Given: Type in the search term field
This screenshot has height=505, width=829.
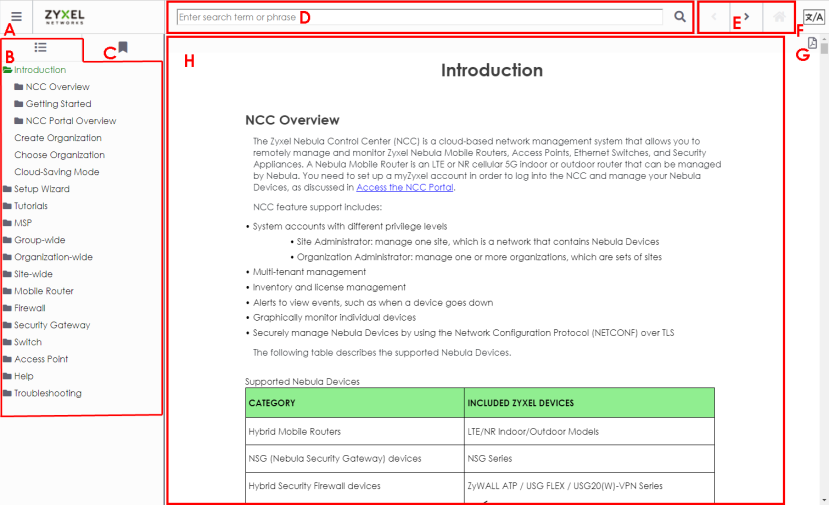Looking at the screenshot, I should [x=418, y=17].
